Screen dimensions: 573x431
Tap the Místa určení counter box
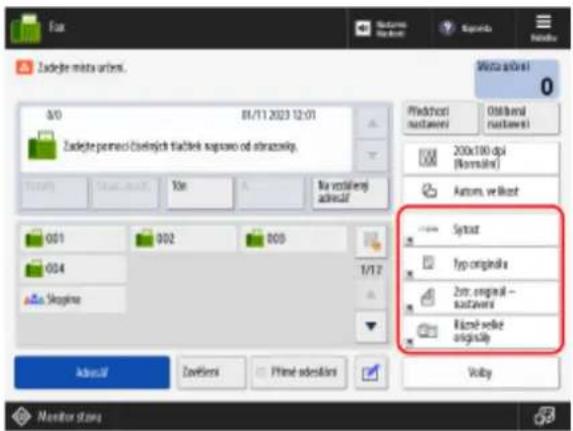517,79
